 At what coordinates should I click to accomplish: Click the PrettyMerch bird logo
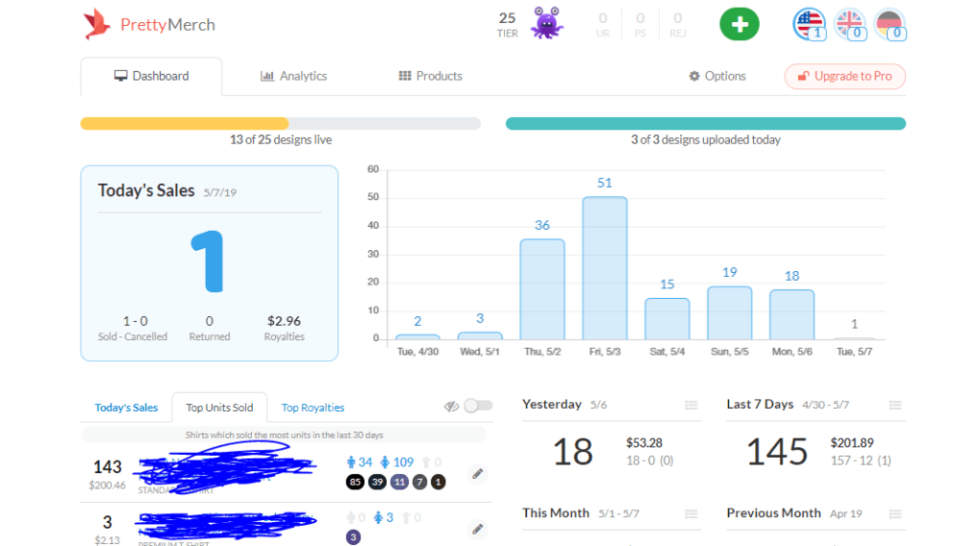click(97, 25)
